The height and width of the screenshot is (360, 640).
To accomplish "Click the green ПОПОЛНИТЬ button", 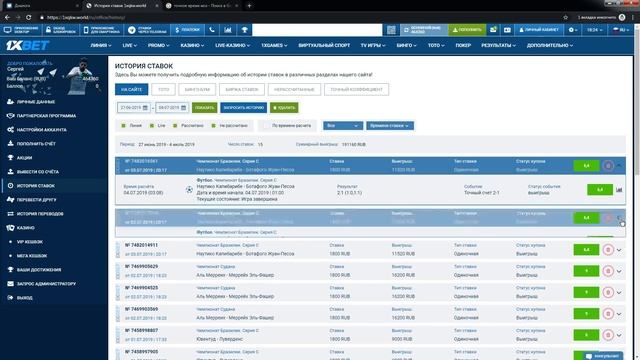I will pyautogui.click(x=467, y=30).
